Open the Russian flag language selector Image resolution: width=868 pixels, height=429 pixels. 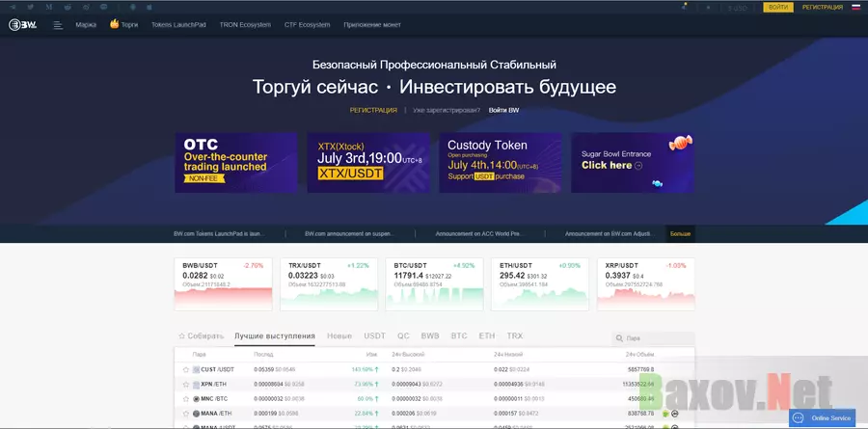pos(855,7)
